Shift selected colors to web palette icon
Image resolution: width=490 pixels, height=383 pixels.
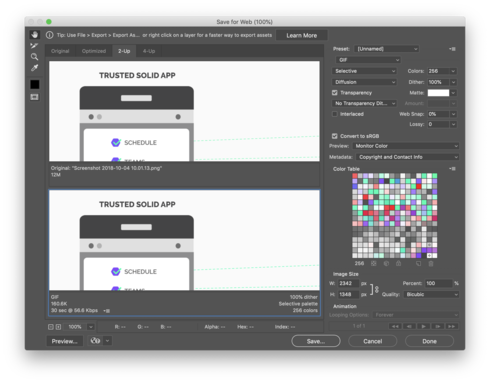pos(386,263)
